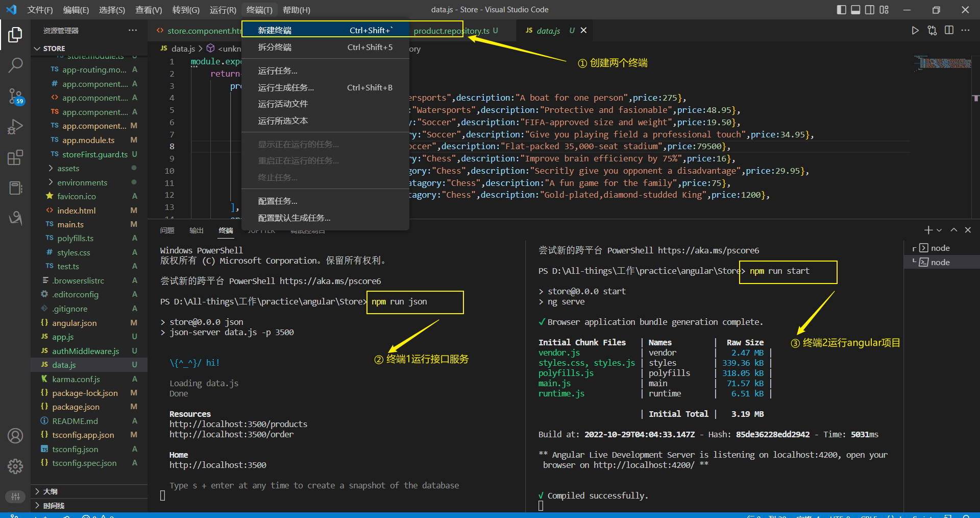980x518 pixels.
Task: Click the Run Code play button
Action: click(915, 31)
